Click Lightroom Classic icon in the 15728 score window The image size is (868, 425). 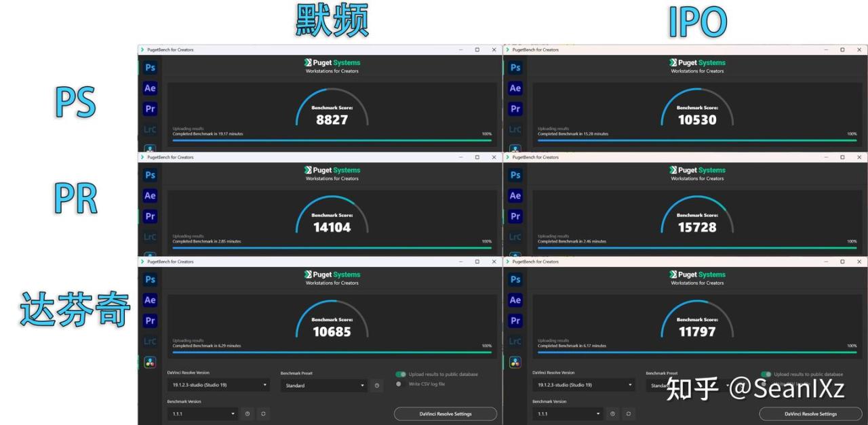515,237
